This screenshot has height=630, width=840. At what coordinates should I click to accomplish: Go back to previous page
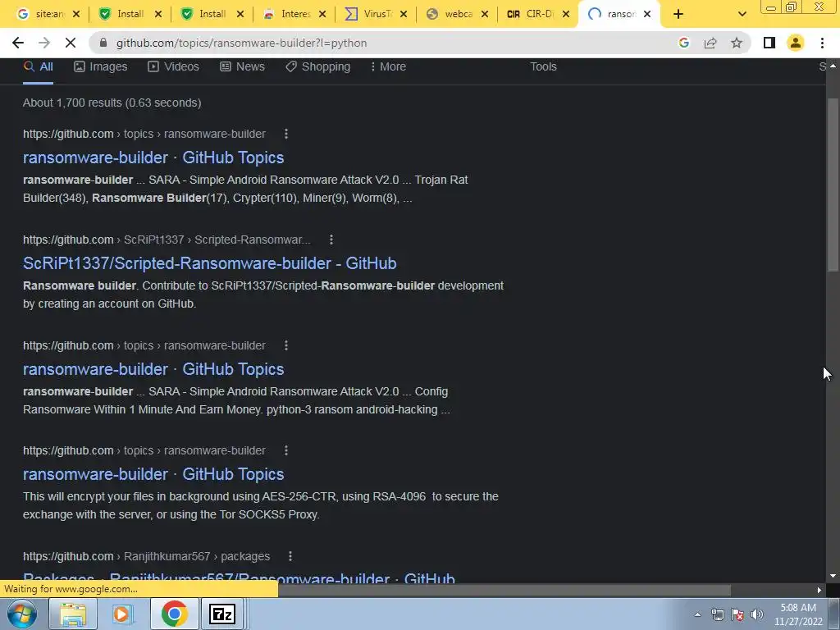coord(18,43)
